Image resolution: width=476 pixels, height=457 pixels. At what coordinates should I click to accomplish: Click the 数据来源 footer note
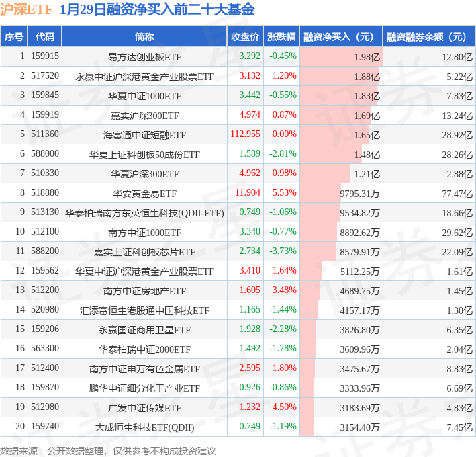coord(108,451)
